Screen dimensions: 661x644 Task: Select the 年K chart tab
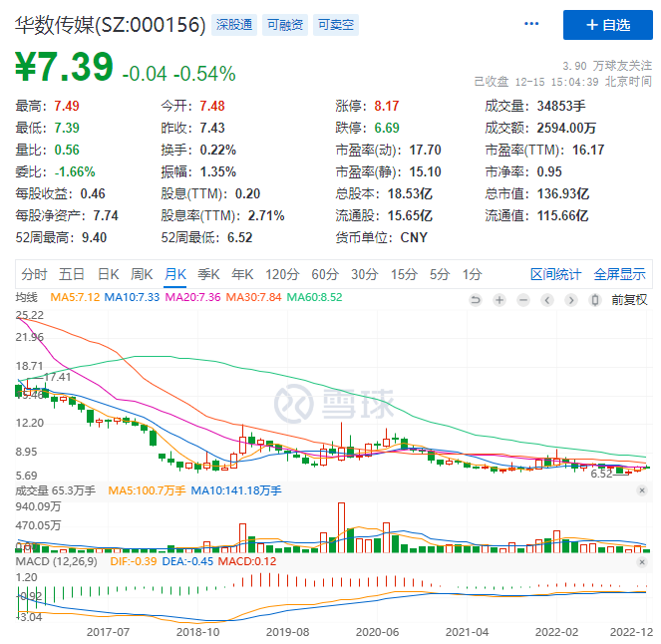click(242, 274)
